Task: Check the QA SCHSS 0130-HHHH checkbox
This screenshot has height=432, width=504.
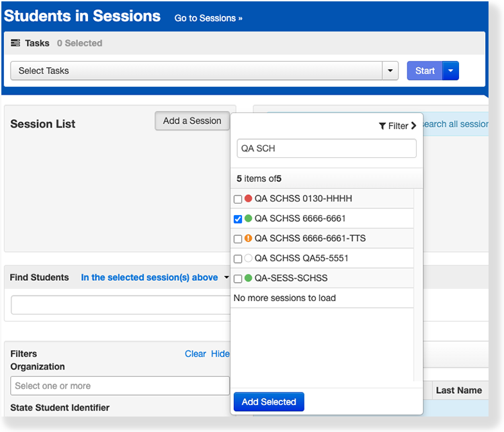Action: 237,200
